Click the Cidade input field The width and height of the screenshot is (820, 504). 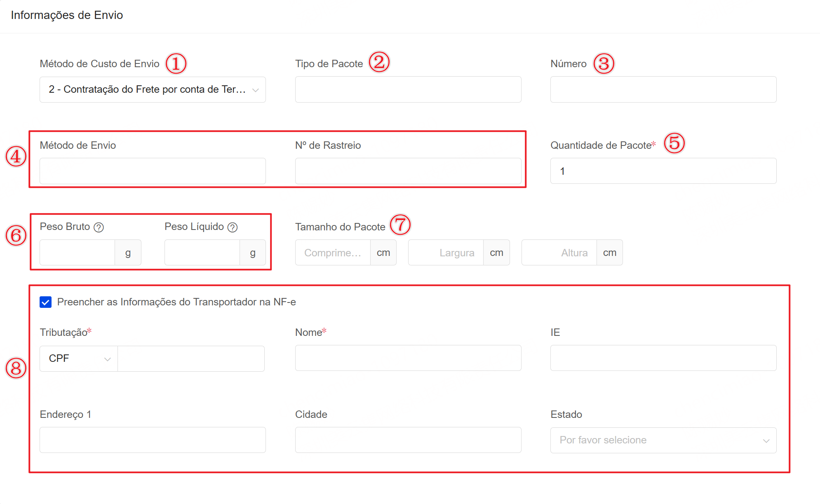tap(408, 440)
